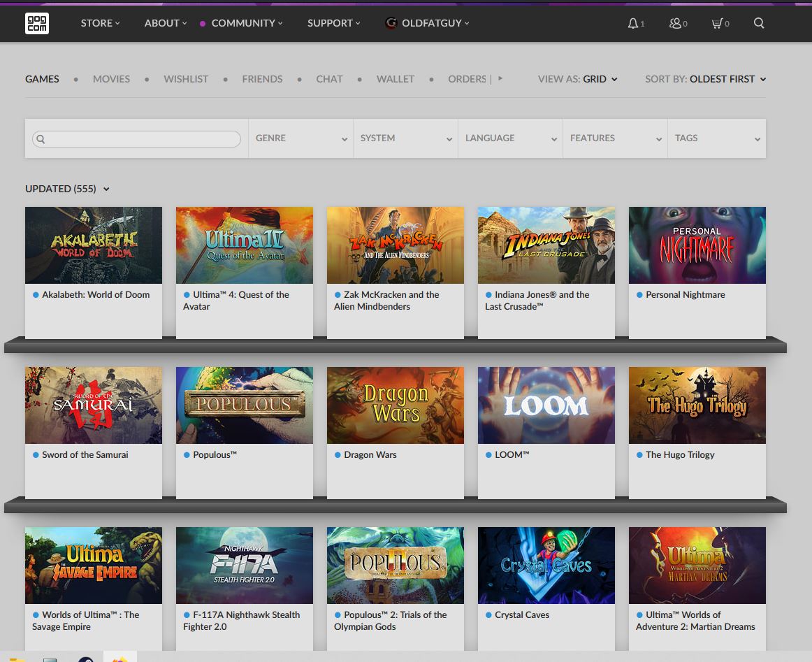Click the OLDFATGUY avatar icon
This screenshot has height=662, width=812.
[x=391, y=23]
